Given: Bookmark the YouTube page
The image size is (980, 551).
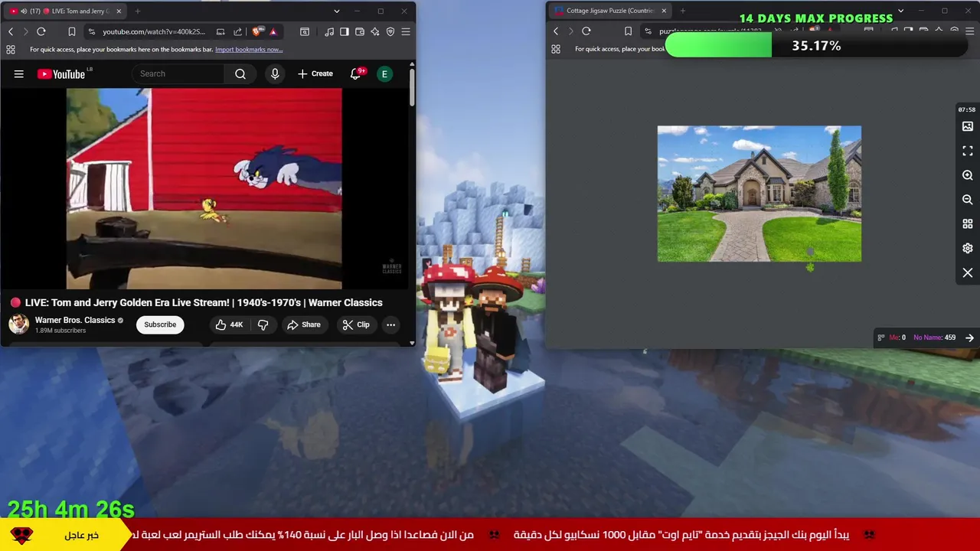Looking at the screenshot, I should pyautogui.click(x=71, y=31).
